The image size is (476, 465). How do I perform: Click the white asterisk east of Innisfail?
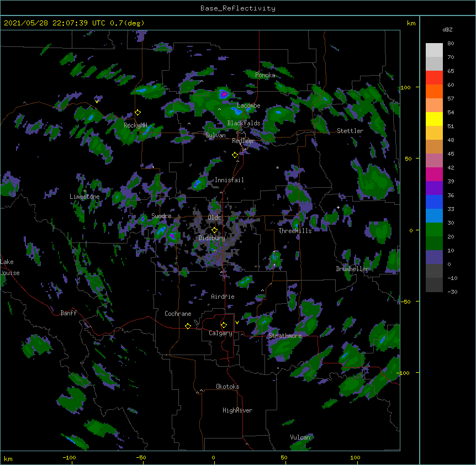[x=277, y=167]
